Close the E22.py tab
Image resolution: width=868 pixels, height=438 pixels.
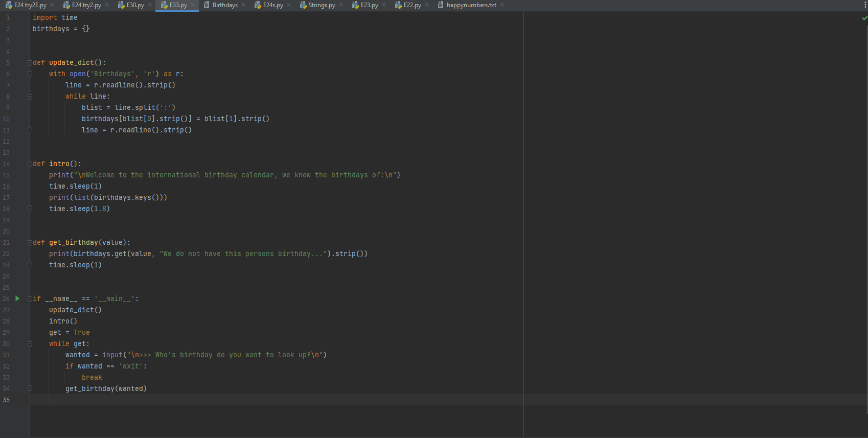[x=427, y=5]
